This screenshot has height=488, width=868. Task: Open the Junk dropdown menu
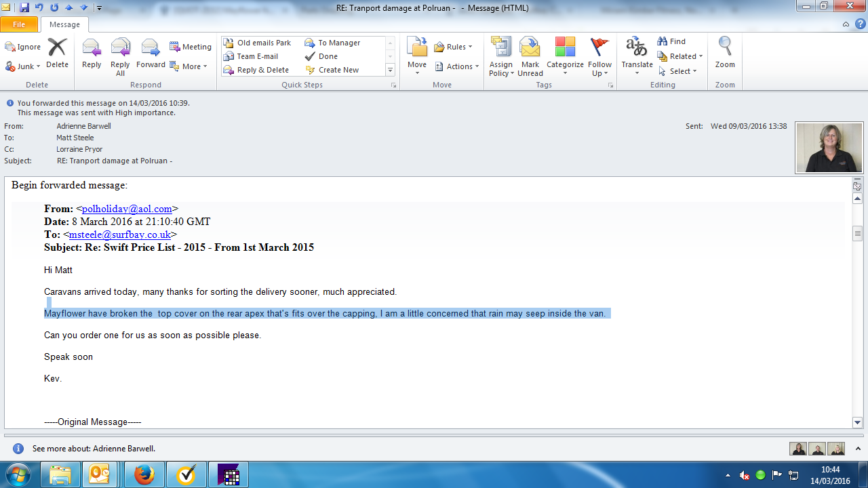click(x=23, y=66)
